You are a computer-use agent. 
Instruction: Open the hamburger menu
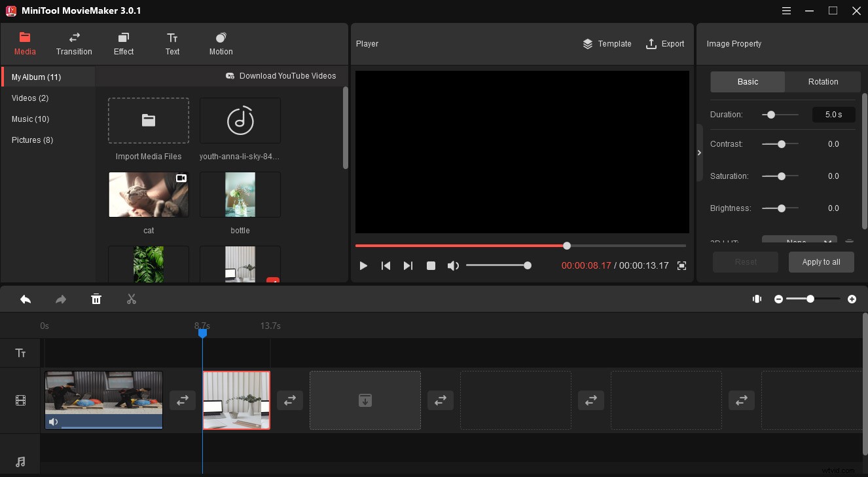[786, 10]
